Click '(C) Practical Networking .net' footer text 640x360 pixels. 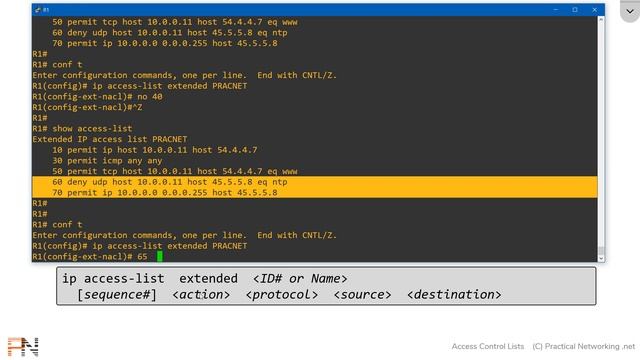[x=583, y=346]
